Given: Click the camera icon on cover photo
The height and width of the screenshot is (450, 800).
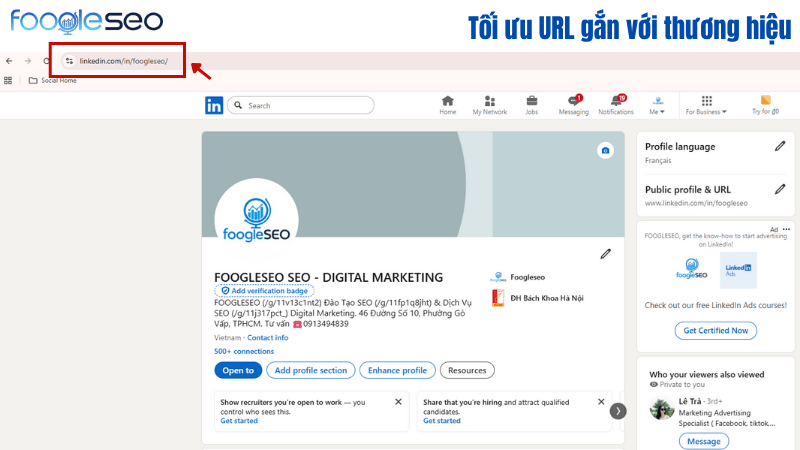Looking at the screenshot, I should coord(605,151).
